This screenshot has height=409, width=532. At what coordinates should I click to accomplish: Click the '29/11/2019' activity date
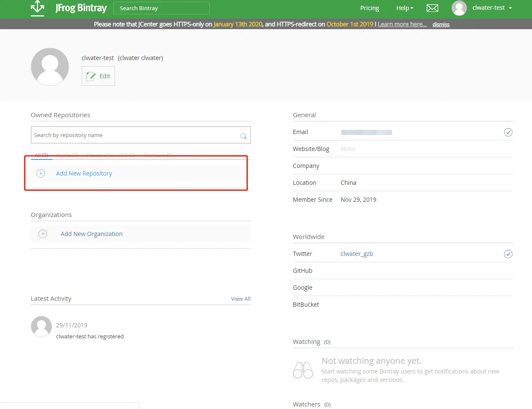pyautogui.click(x=72, y=325)
